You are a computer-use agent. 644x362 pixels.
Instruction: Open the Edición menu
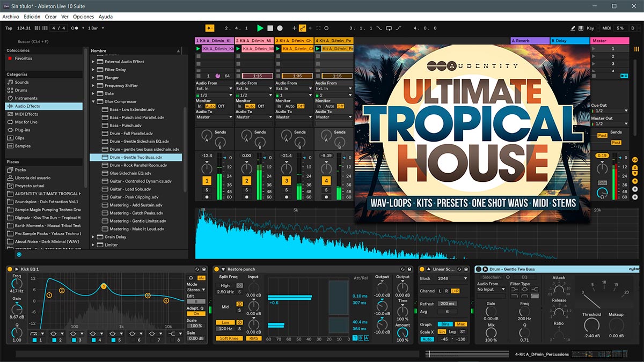32,17
